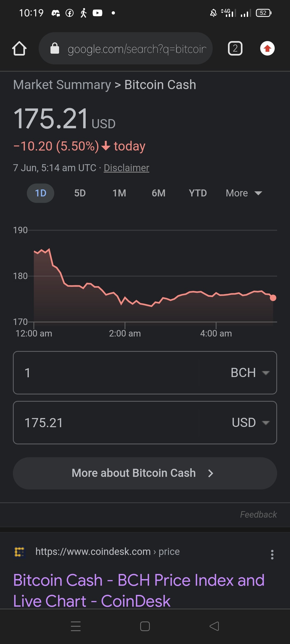Open the three-dot menu beside CoinDesk result
Viewport: 290px width, 644px height.
272,554
